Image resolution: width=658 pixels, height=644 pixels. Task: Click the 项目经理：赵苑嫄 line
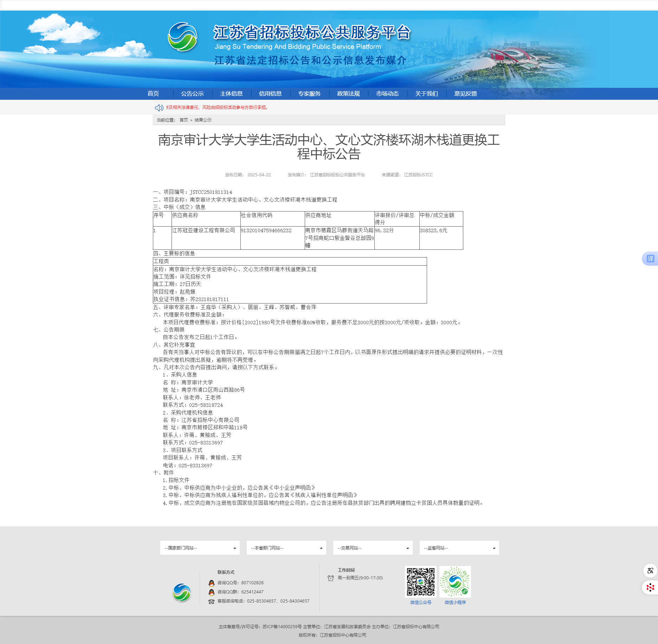point(174,292)
